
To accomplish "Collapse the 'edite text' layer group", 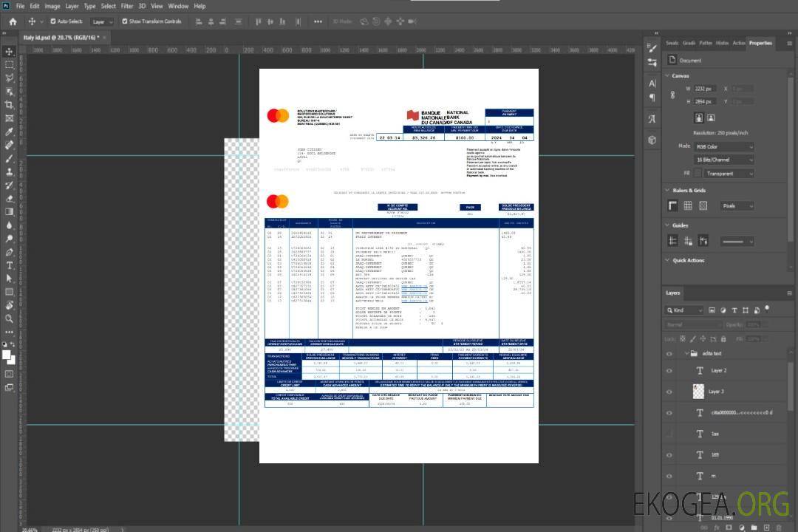I will (686, 353).
